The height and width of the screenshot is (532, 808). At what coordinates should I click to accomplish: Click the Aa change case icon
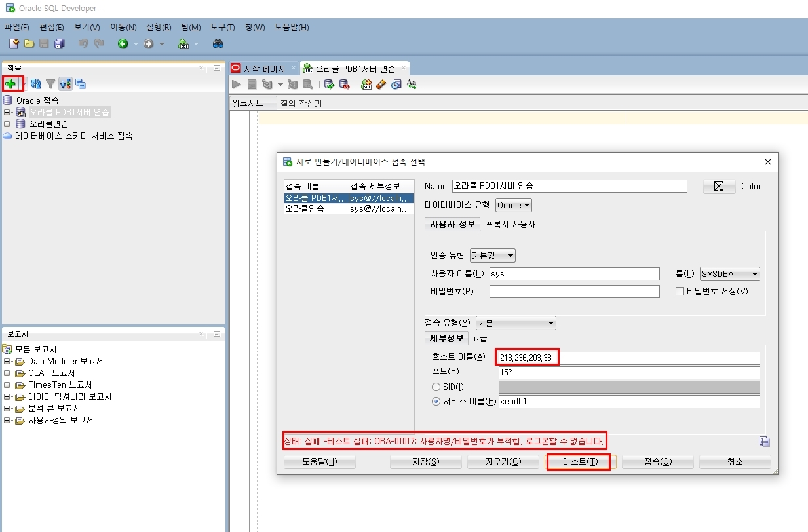[412, 84]
